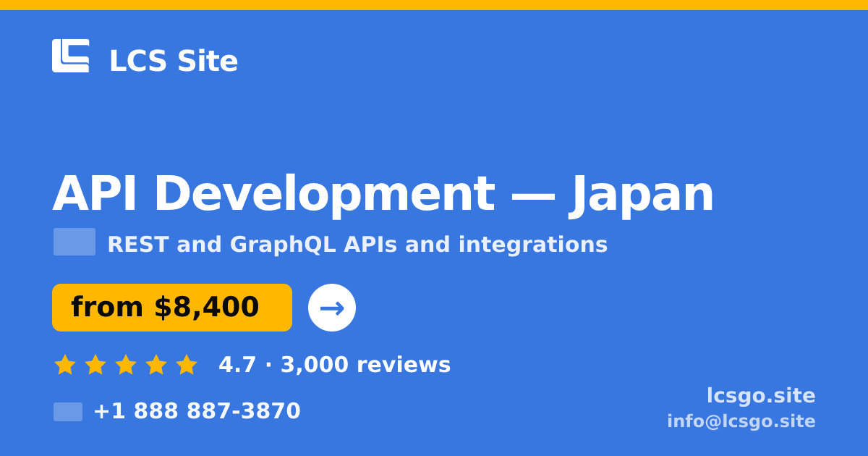Click the icon placeholder beside REST subtitle

(75, 242)
